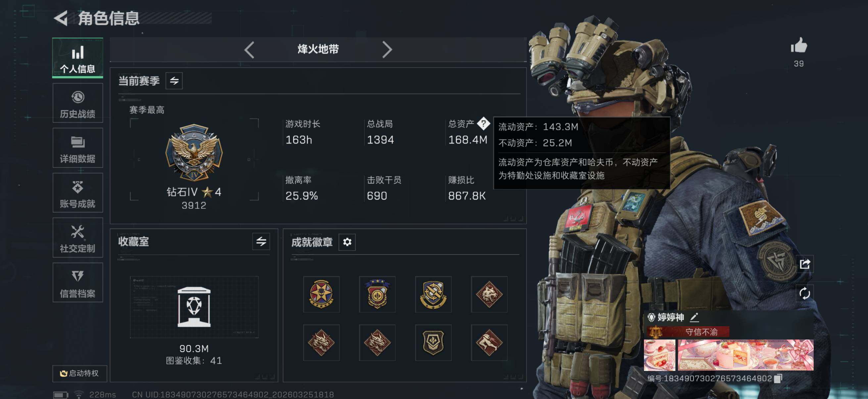Open the 信誉档案 sidebar entry

pos(77,283)
